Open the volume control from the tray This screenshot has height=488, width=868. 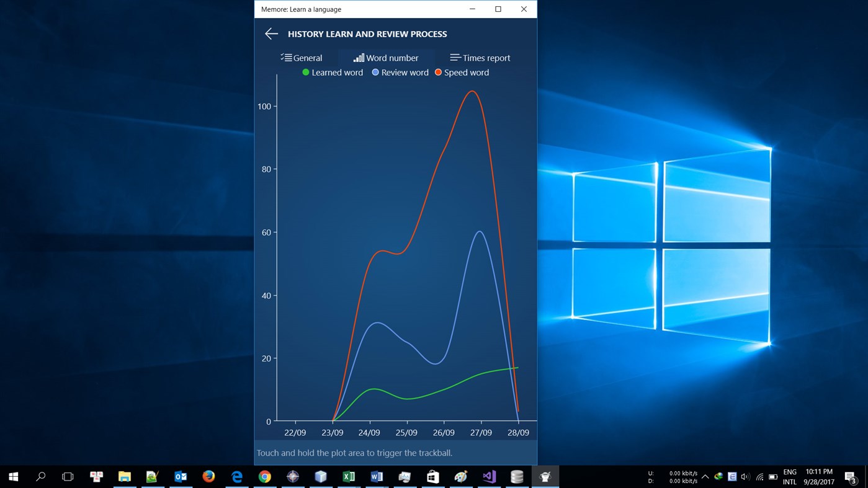tap(745, 477)
